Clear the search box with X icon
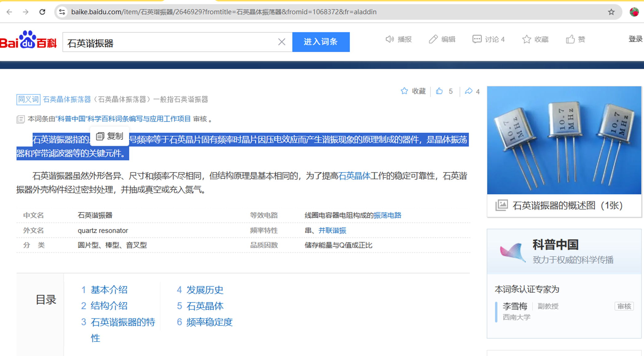This screenshot has height=356, width=644. [281, 42]
